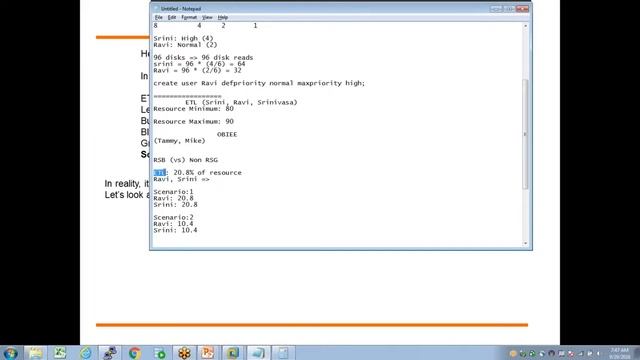Click the 'OBIEE' text

[227, 134]
